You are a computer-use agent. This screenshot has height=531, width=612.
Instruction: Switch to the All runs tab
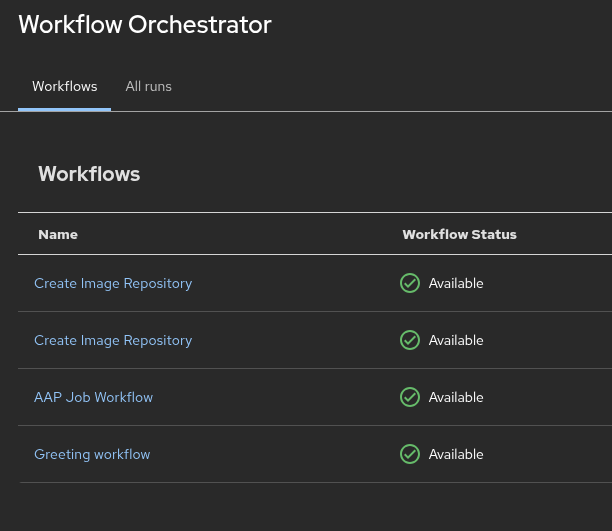coord(148,86)
